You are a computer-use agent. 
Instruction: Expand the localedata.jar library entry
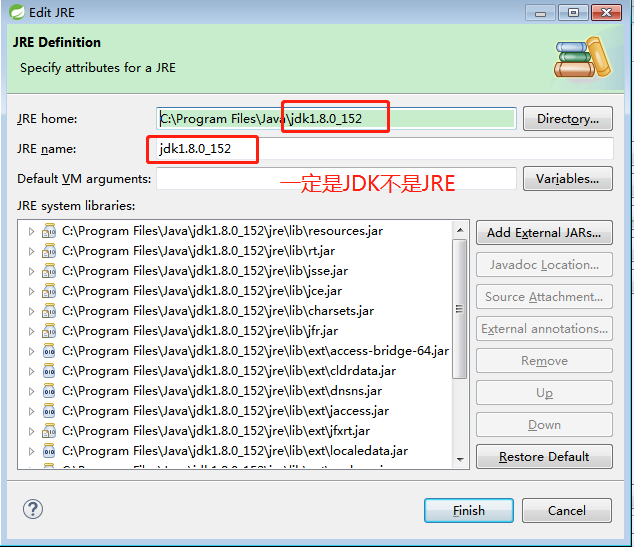point(31,452)
